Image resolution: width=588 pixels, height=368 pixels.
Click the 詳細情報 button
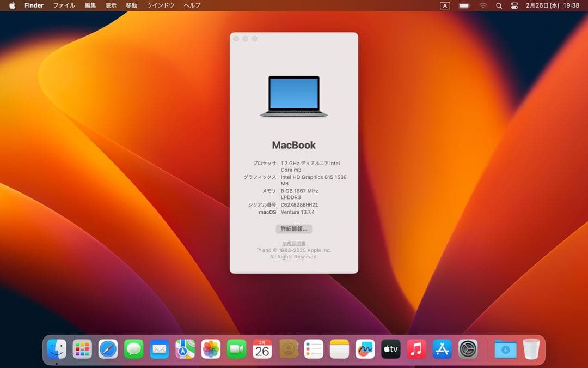point(293,228)
